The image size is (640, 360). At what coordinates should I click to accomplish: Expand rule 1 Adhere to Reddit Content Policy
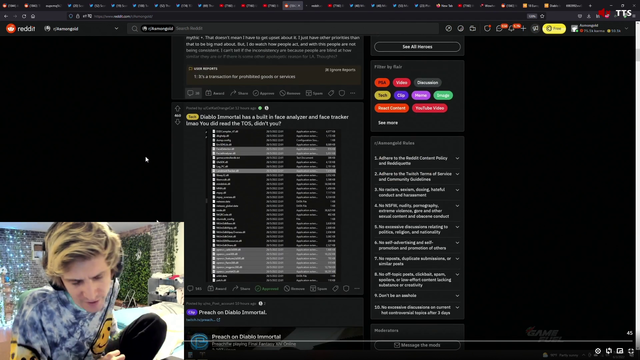pyautogui.click(x=417, y=161)
